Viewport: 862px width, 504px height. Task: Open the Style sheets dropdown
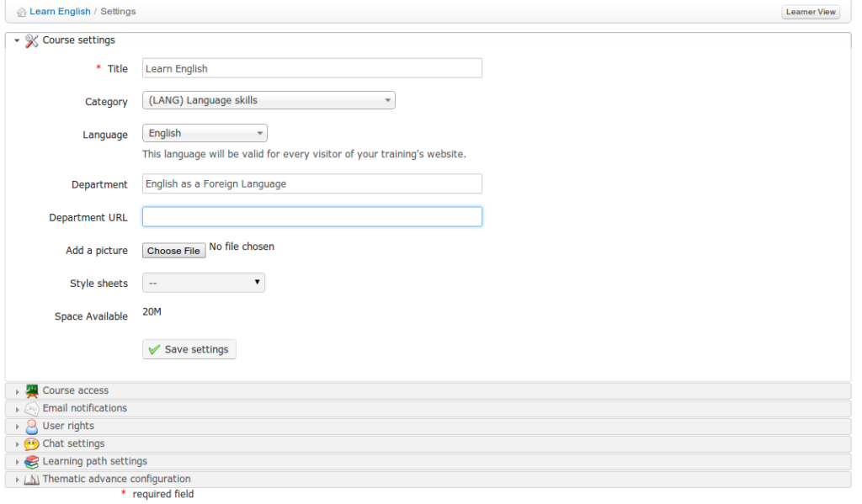pos(204,284)
